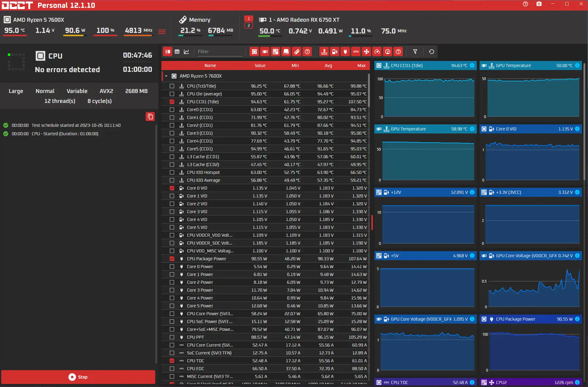This screenshot has height=387, width=588.
Task: Take a screenshot with the camera icon
Action: point(539,4)
